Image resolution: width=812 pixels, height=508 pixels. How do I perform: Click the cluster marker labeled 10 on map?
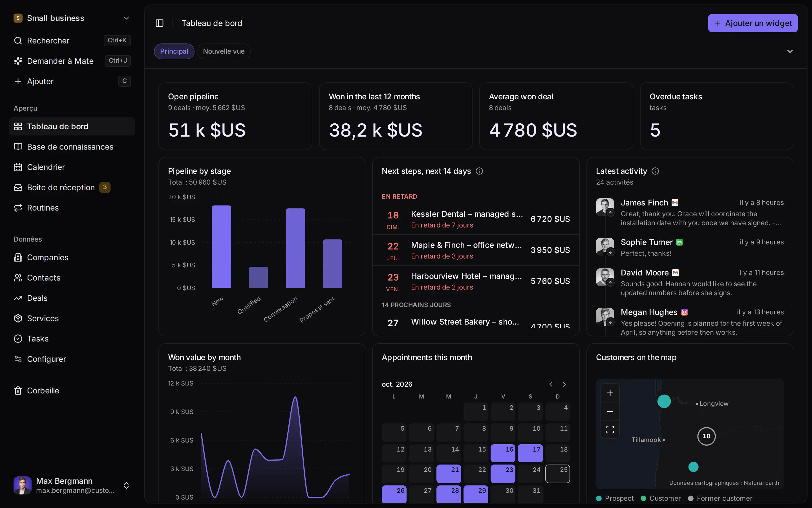pyautogui.click(x=706, y=436)
